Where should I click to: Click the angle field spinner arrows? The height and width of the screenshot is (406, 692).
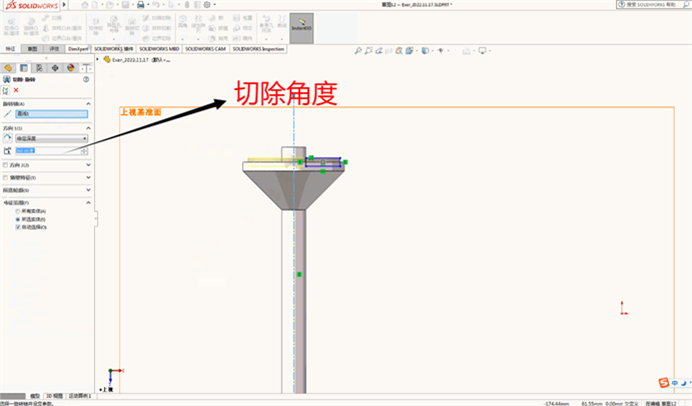click(84, 151)
